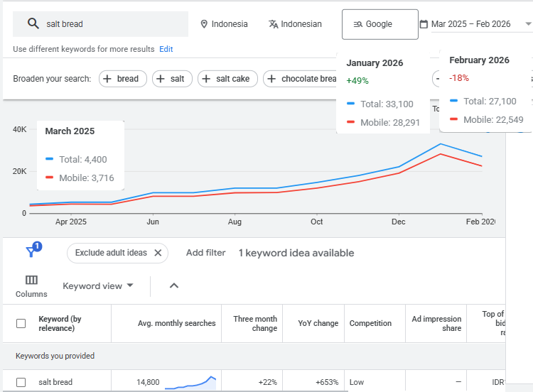The width and height of the screenshot is (533, 392).
Task: Expand the date range dropdown arrow
Action: pyautogui.click(x=527, y=24)
